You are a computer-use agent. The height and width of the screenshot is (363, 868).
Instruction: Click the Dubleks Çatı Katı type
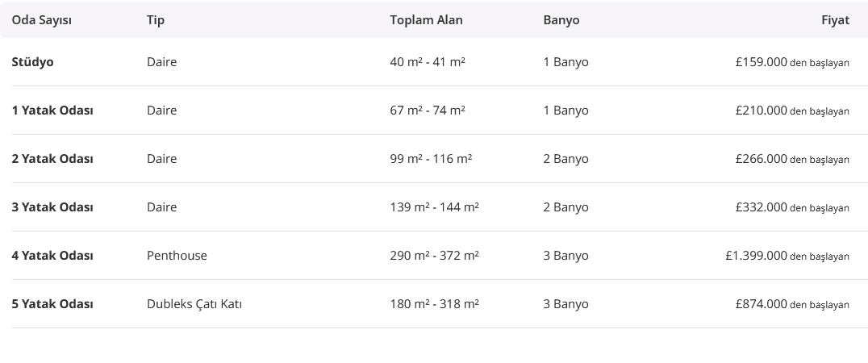pos(194,304)
